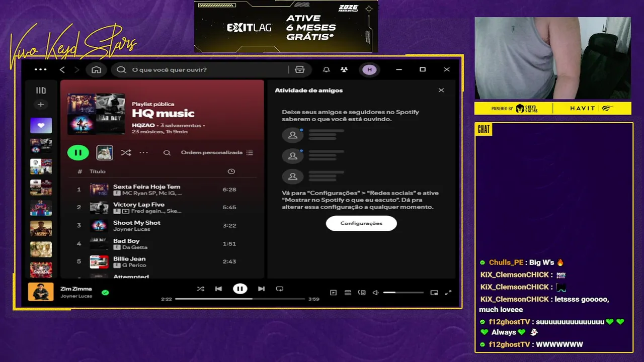Open the miniplayer icon

[434, 293]
